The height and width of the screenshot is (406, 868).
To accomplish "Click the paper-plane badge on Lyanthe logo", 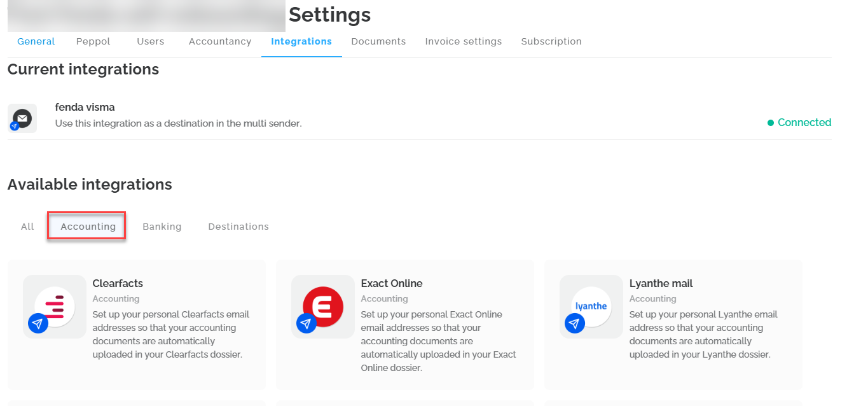I will click(x=575, y=323).
